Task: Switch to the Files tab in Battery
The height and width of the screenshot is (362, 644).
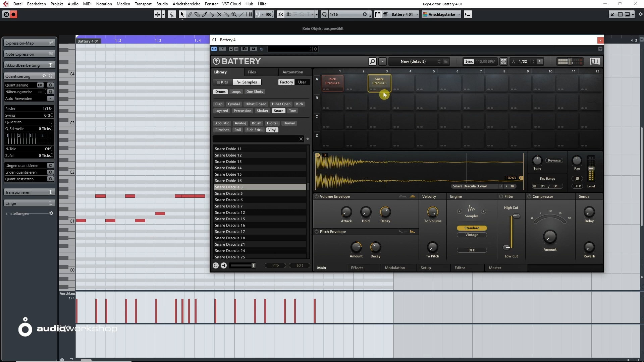Action: pos(252,72)
